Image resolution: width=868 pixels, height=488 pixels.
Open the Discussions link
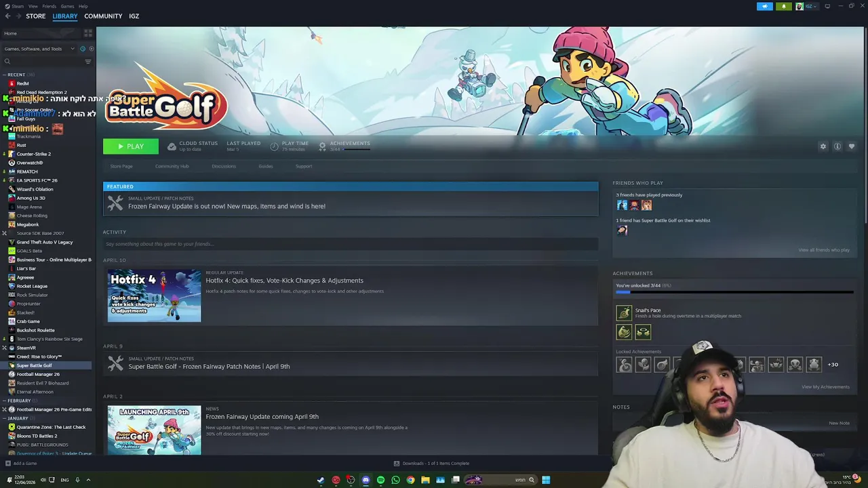coord(224,166)
